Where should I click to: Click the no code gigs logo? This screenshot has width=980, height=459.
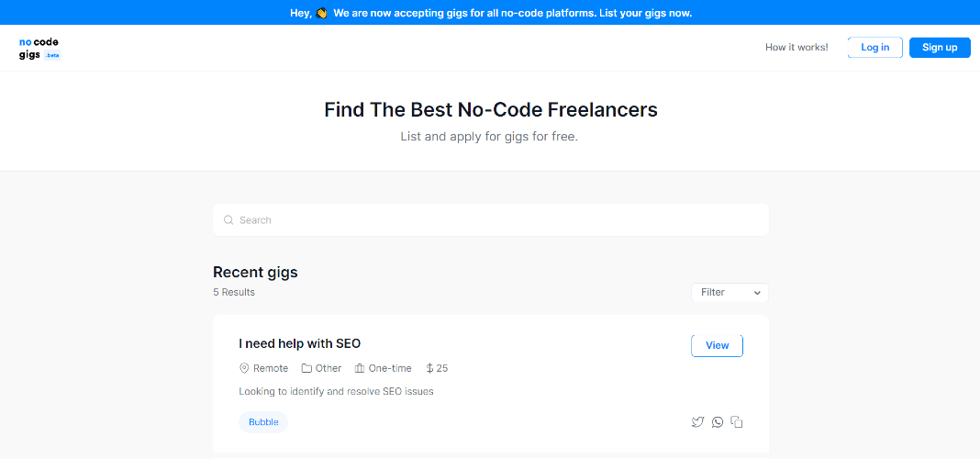[39, 48]
